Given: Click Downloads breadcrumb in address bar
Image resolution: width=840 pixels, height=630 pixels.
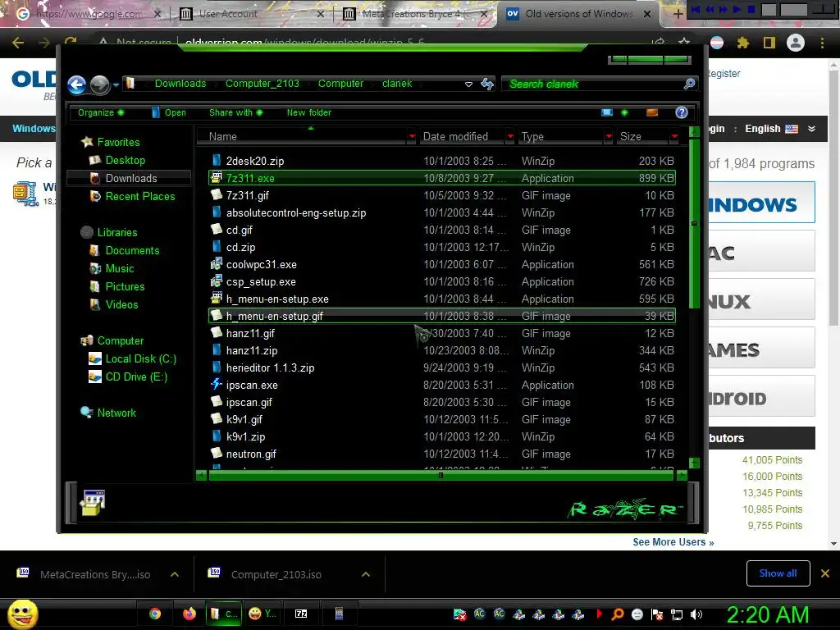Looking at the screenshot, I should click(180, 84).
